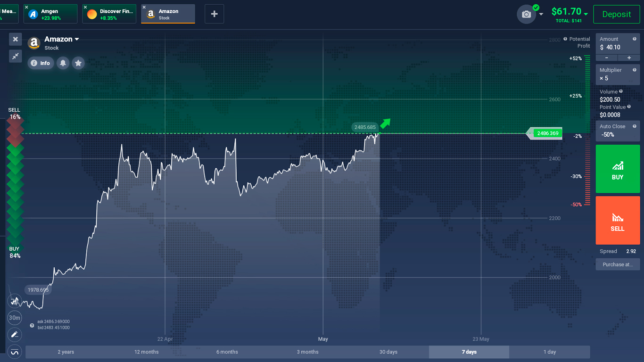Click the SELL 16% sentiment label

click(15, 114)
